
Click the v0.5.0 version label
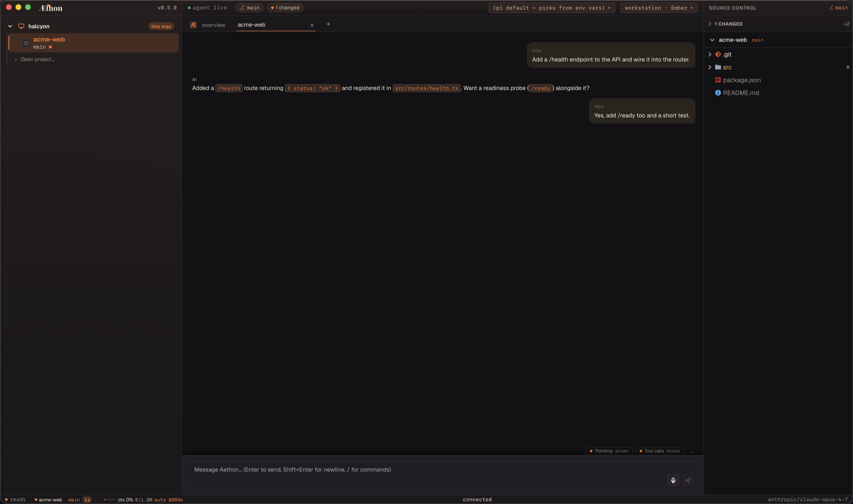pos(167,8)
